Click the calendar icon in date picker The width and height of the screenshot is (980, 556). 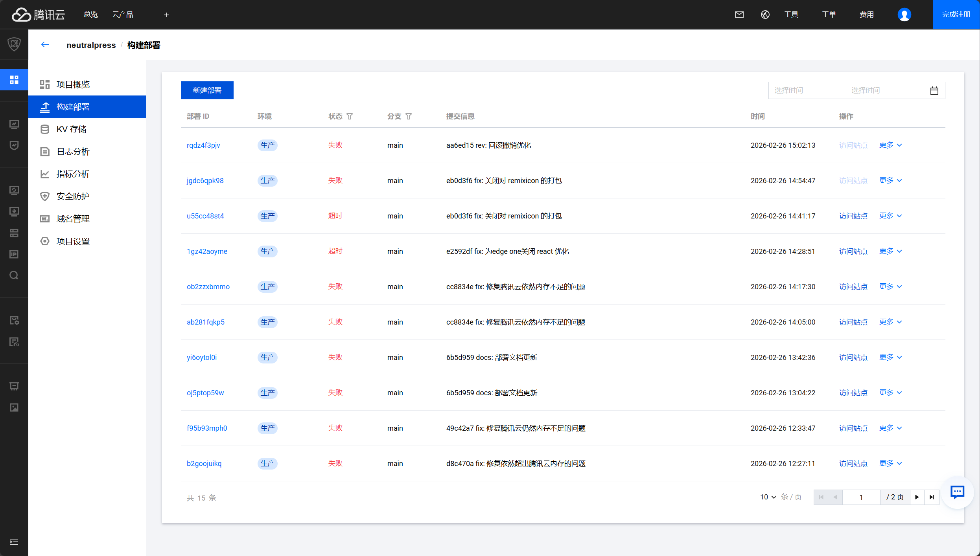pyautogui.click(x=934, y=91)
